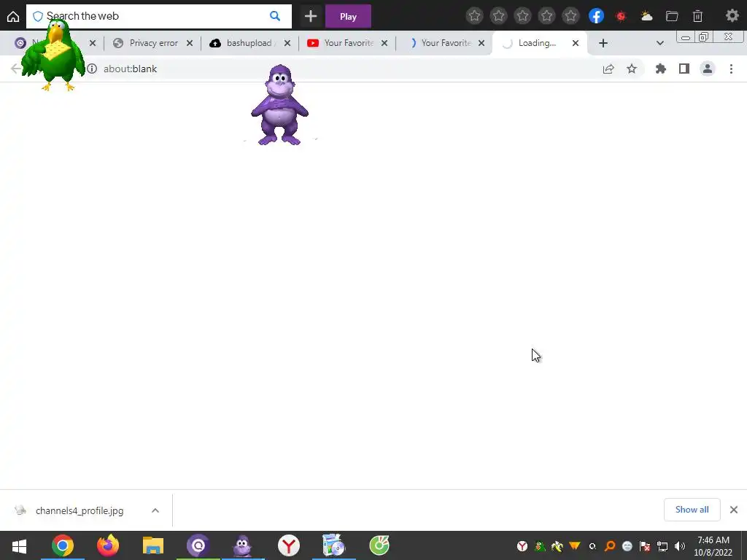747x560 pixels.
Task: Open the Chrome three-dot menu
Action: (x=731, y=69)
